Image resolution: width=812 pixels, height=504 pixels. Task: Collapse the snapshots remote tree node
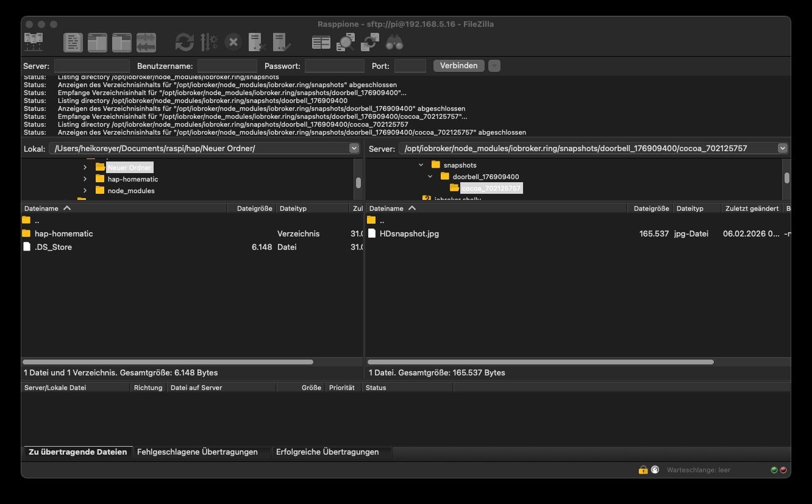[x=421, y=165]
